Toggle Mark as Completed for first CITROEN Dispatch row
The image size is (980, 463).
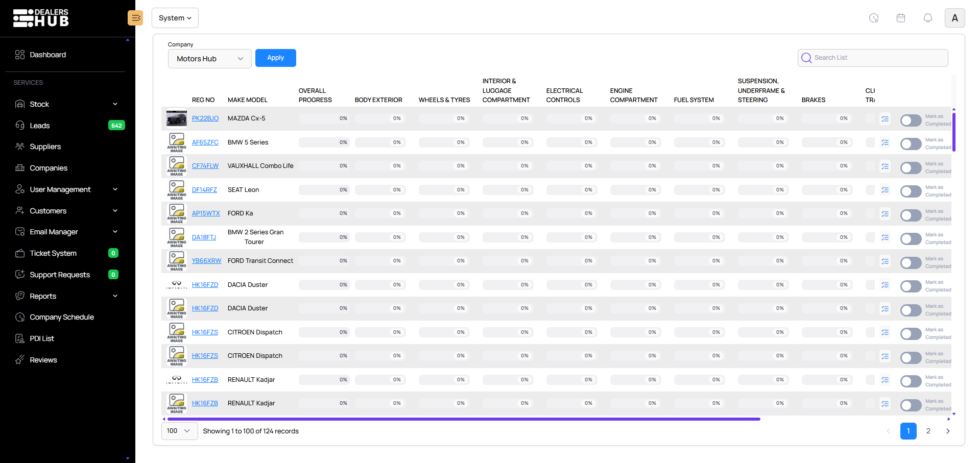pos(911,334)
